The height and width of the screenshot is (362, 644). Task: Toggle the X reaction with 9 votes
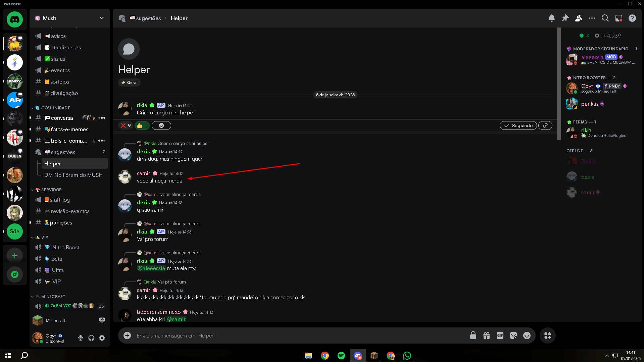(126, 125)
